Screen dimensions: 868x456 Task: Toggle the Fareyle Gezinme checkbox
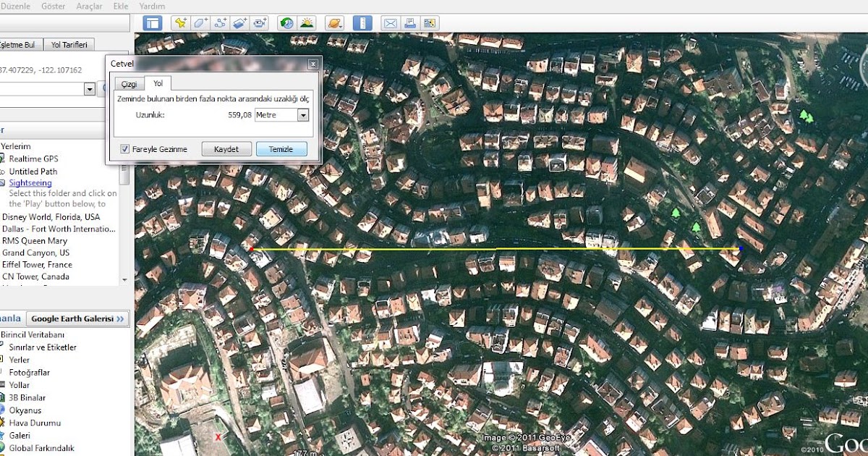125,149
